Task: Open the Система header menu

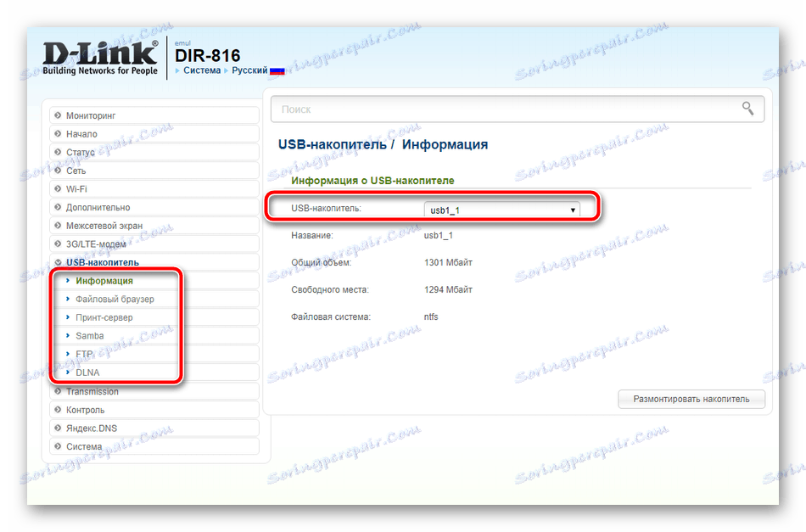Action: (202, 70)
